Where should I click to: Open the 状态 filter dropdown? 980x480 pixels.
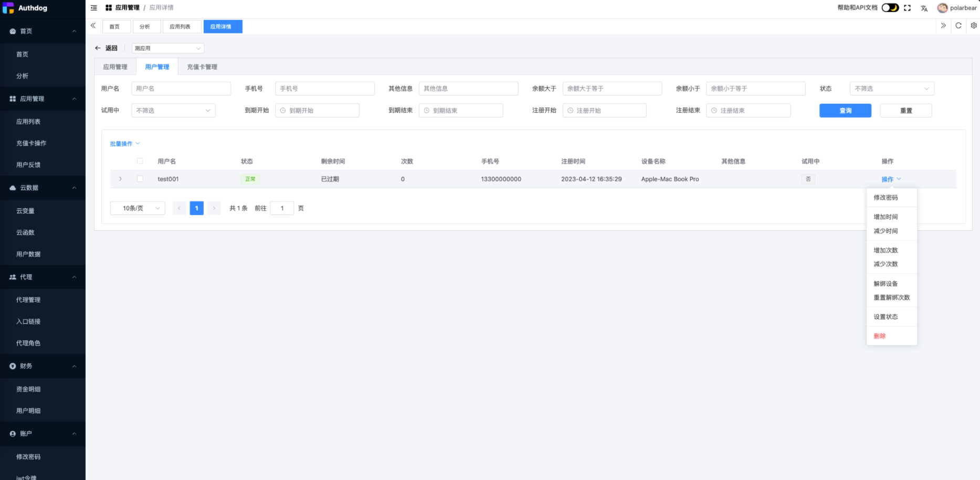891,89
